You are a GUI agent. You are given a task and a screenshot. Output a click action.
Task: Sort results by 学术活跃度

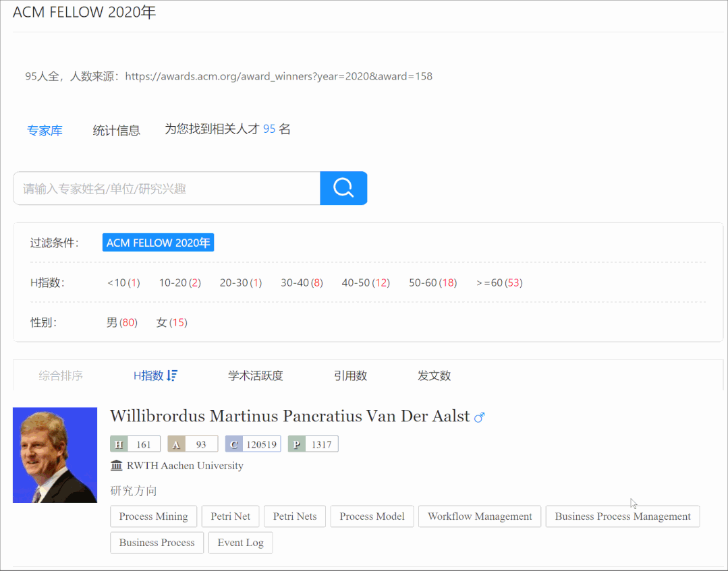click(x=255, y=375)
